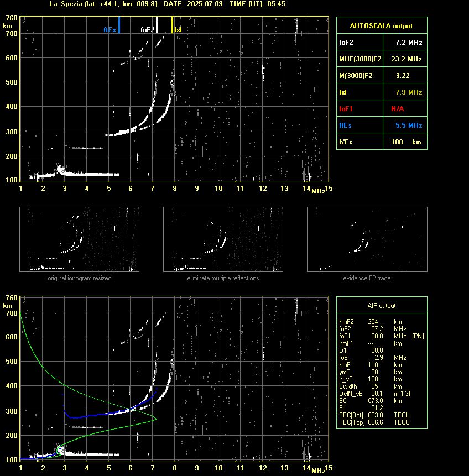Viewport: 469px width, 476px height.
Task: Click the hmE value '110'
Action: coord(373,365)
